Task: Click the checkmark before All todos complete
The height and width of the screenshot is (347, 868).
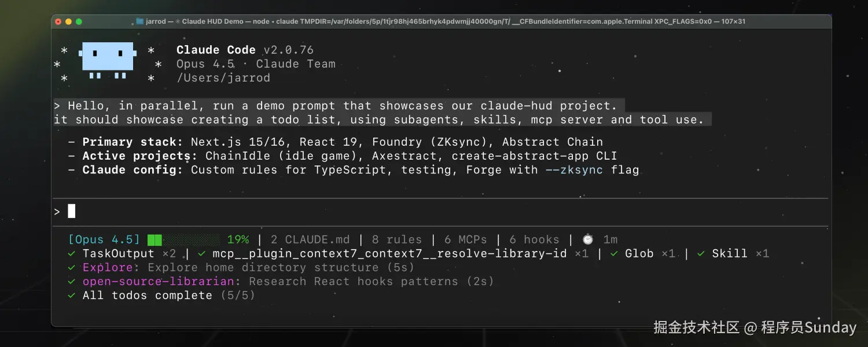Action: point(71,295)
